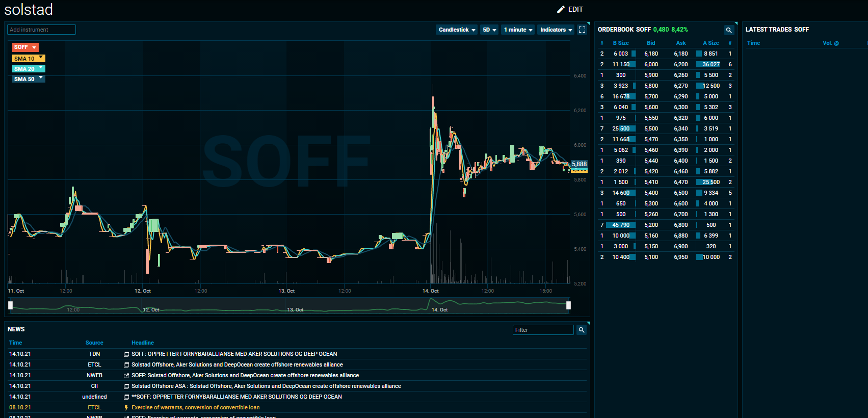Sort orderbook by Bid column
The image size is (868, 418).
point(651,43)
